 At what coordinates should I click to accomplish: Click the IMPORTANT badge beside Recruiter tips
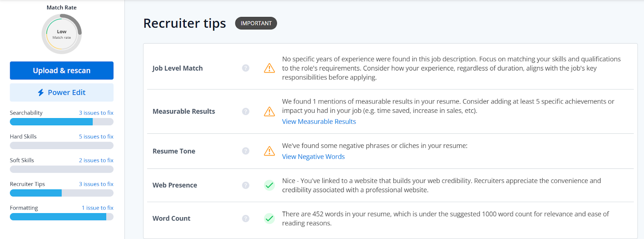tap(256, 23)
